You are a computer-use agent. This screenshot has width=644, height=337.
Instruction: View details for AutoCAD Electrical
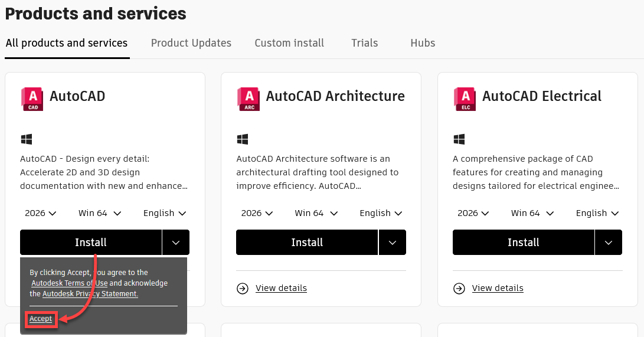click(x=498, y=288)
